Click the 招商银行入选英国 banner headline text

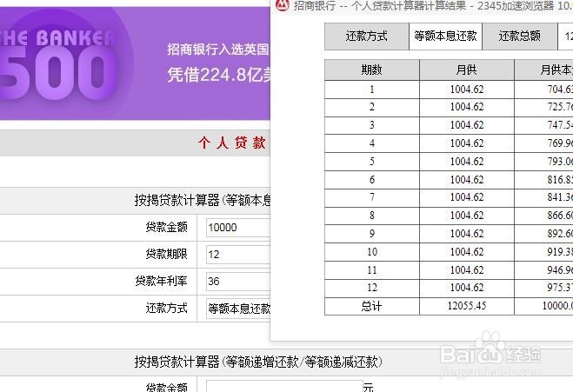(x=218, y=50)
